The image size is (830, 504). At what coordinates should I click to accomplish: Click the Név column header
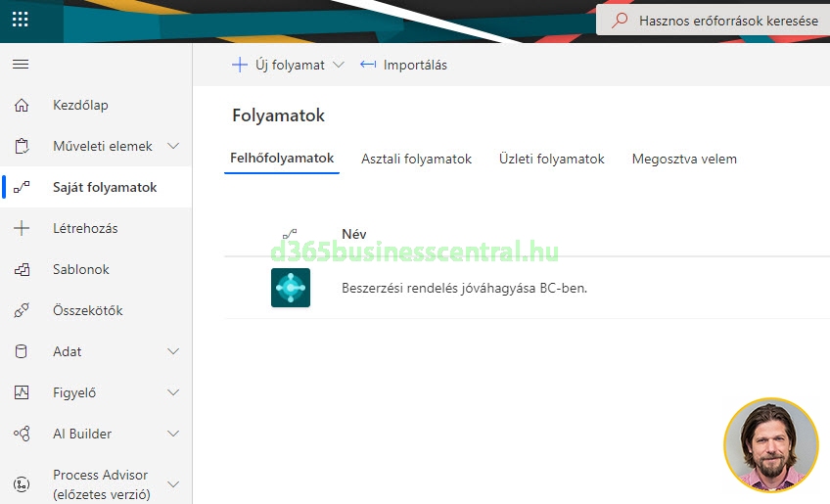353,234
